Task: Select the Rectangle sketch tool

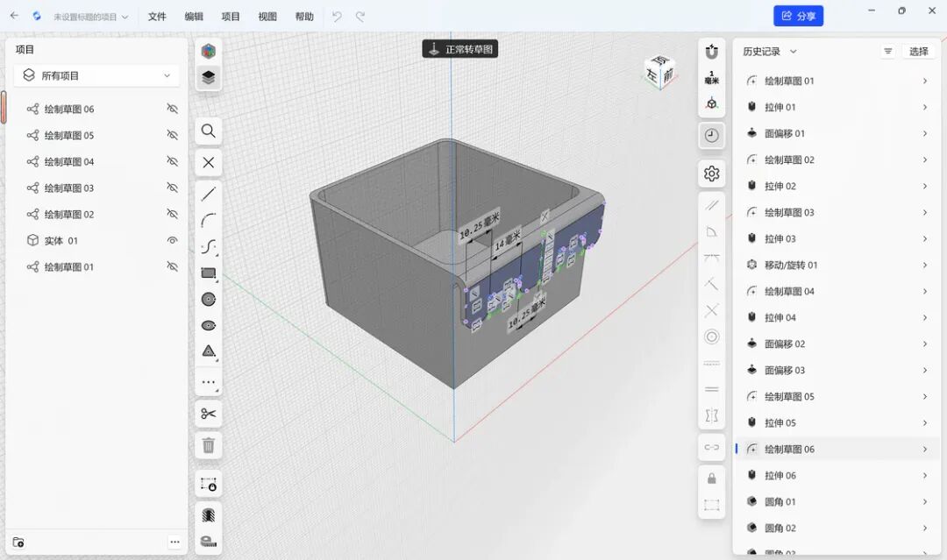Action: point(209,273)
